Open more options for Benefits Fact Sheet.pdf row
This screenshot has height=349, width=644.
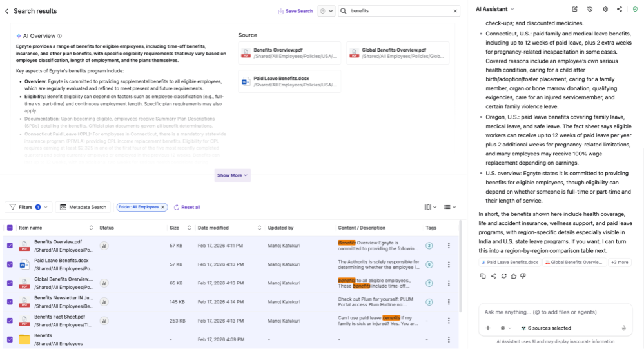click(x=449, y=321)
